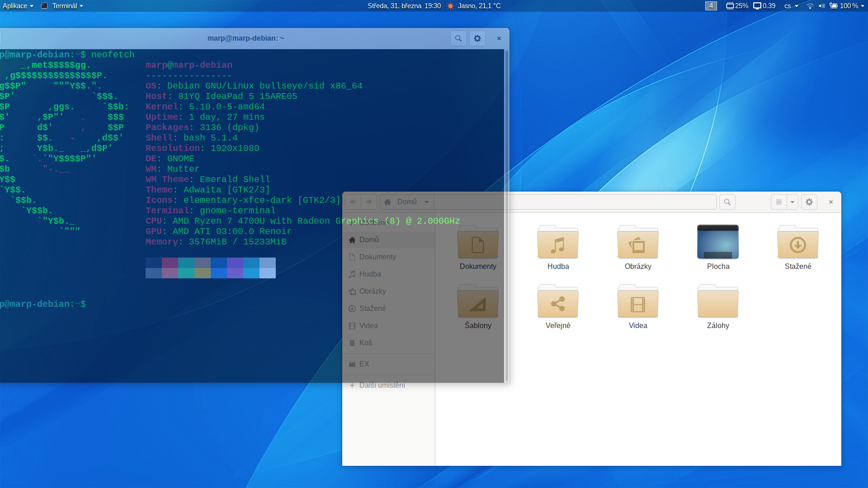Select Obrázky in the sidebar

point(389,291)
